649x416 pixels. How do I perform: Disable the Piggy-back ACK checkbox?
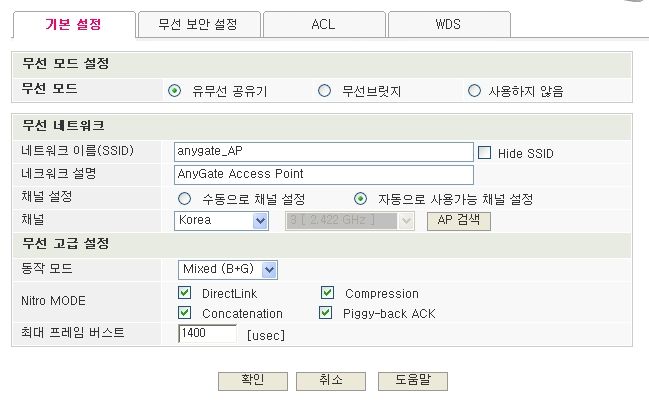tap(326, 313)
